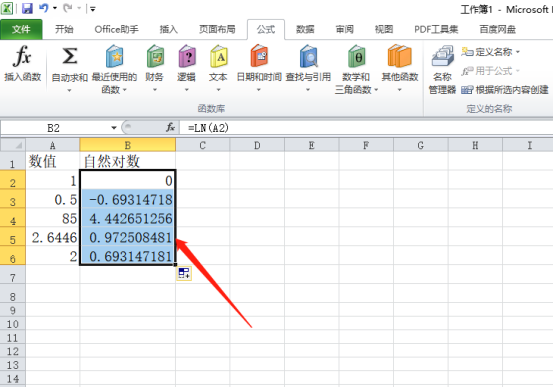Viewport: 554px width, 388px height.
Task: Select cell B1 containing 自然对数
Action: tap(128, 161)
